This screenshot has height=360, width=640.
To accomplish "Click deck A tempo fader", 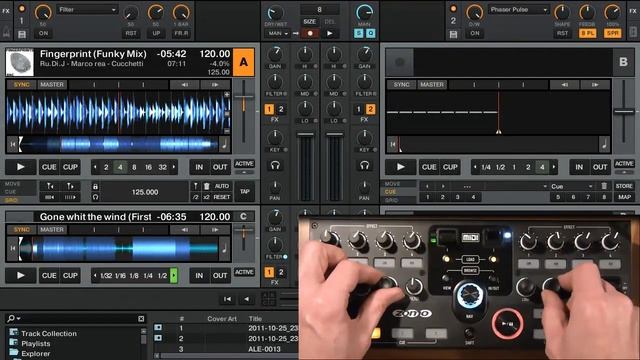I will click(244, 98).
